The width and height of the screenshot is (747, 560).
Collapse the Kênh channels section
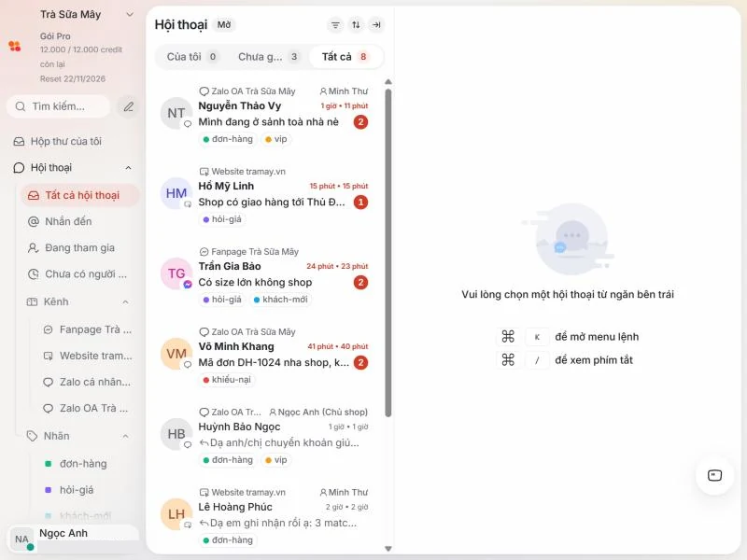(125, 301)
